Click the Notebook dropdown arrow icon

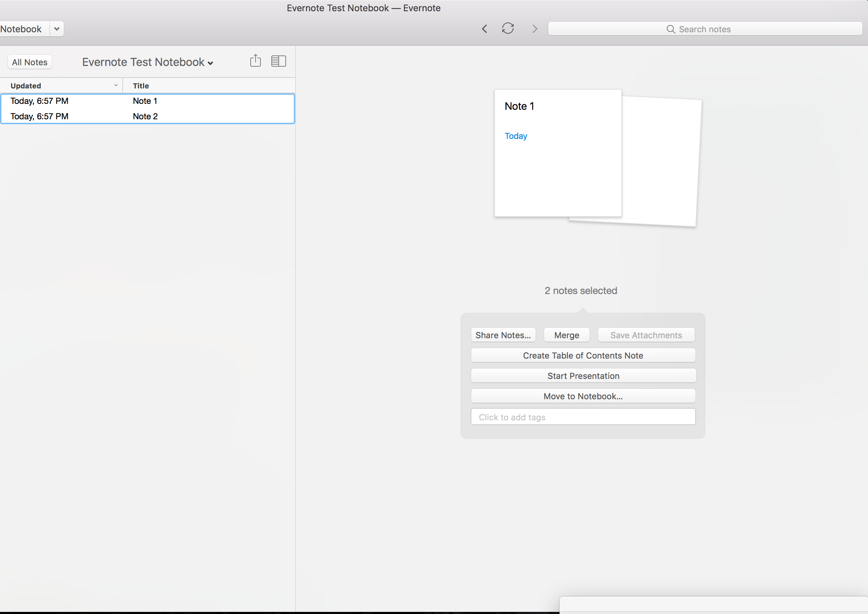point(56,28)
